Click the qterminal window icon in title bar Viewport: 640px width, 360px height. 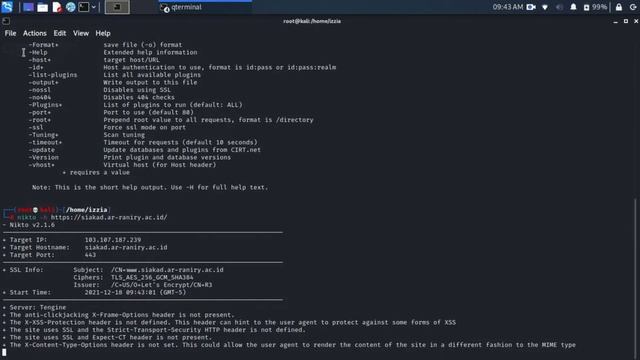[x=6, y=21]
